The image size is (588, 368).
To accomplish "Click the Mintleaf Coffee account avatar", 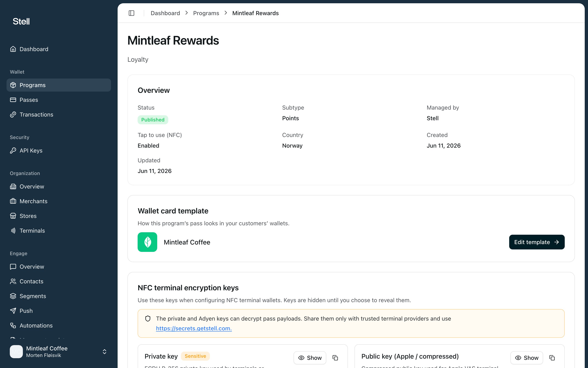I will tap(16, 352).
